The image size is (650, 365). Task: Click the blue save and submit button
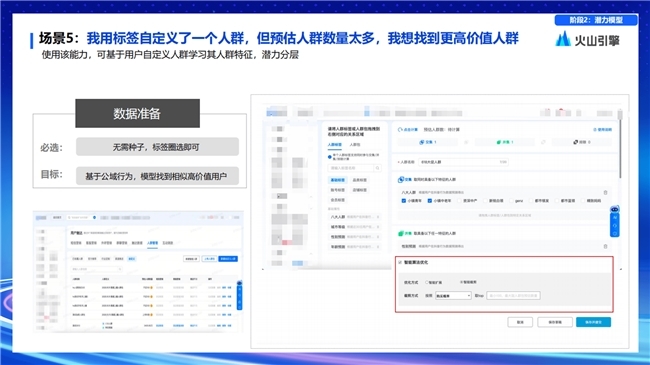pos(593,322)
